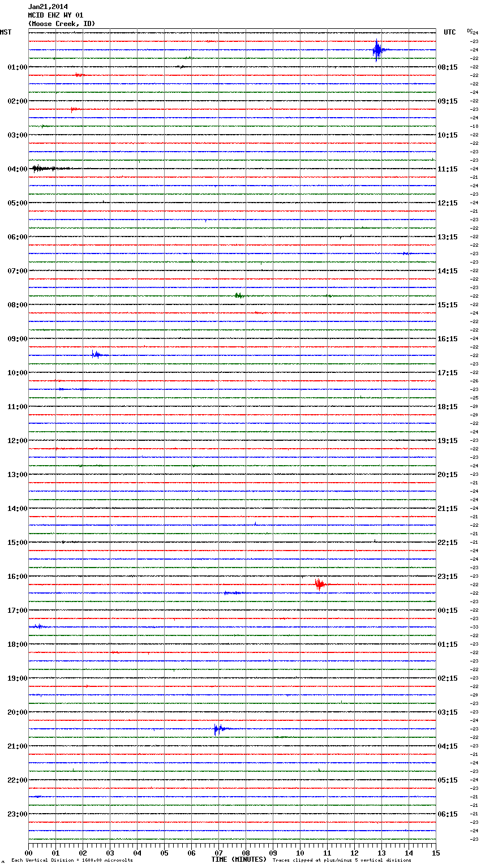Click the '17:15' UTC time label
Screen dimensions: 481x868
click(x=448, y=372)
